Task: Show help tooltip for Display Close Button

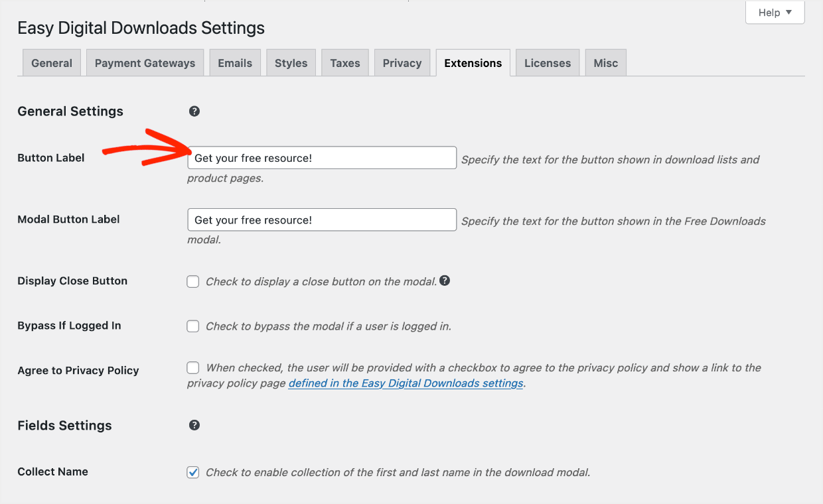Action: pos(445,281)
